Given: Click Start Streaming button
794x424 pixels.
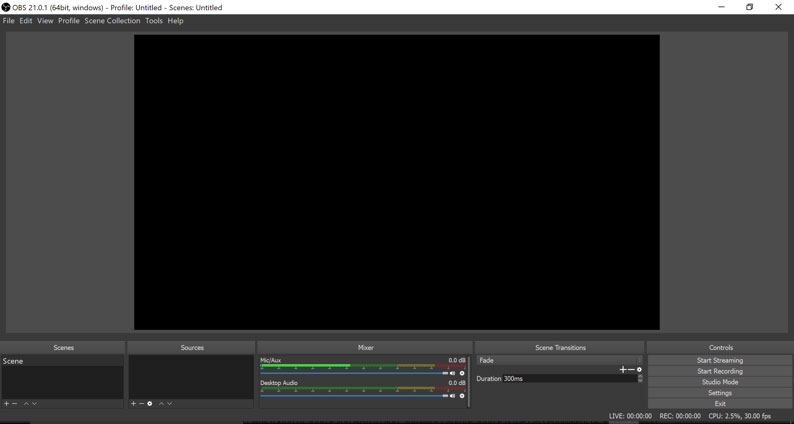Looking at the screenshot, I should click(719, 360).
